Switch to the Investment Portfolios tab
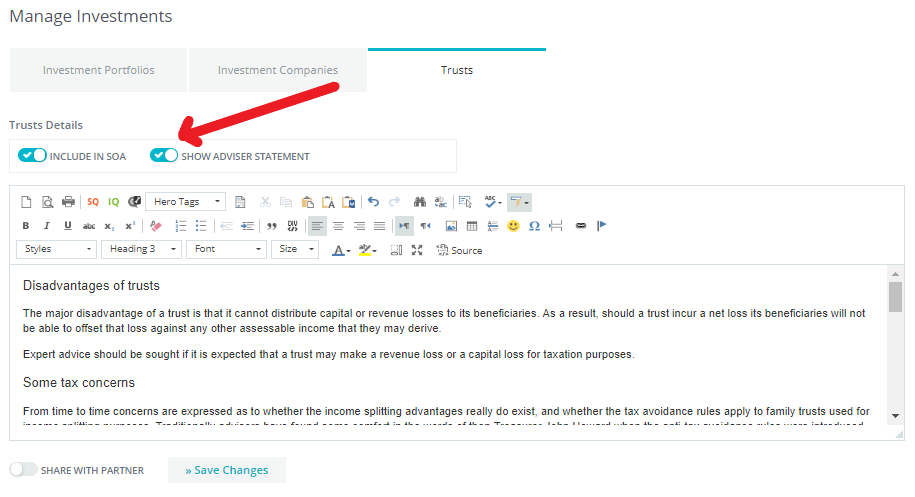This screenshot has height=497, width=915. (99, 71)
